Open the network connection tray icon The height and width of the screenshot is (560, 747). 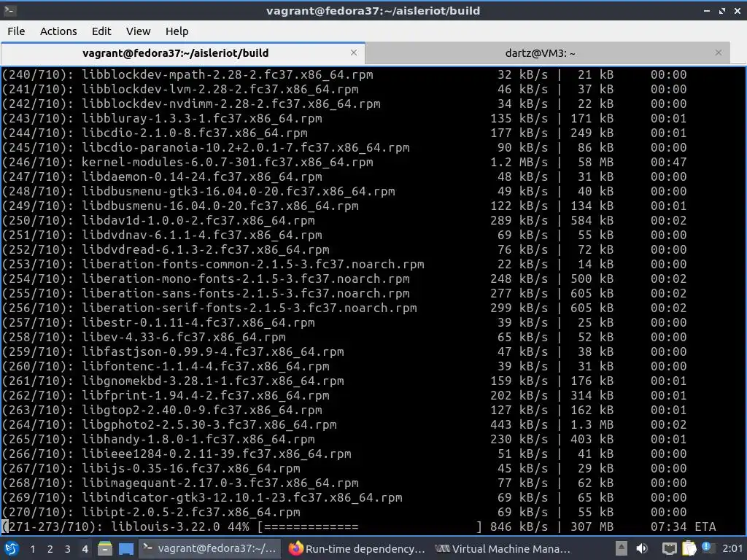670,549
